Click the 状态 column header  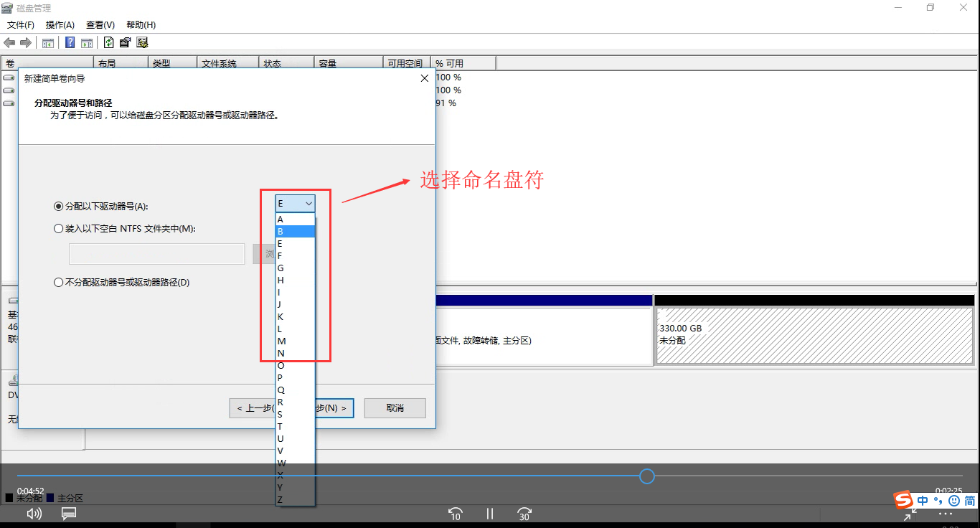click(x=286, y=64)
